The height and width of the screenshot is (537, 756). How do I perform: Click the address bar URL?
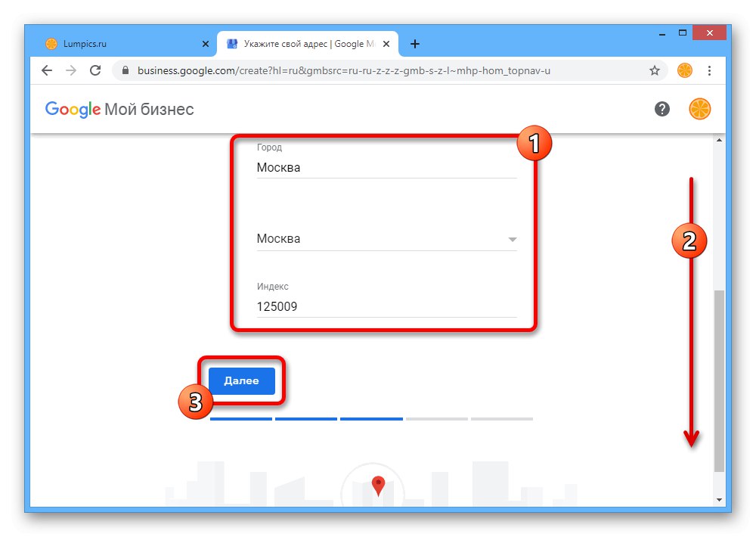344,70
